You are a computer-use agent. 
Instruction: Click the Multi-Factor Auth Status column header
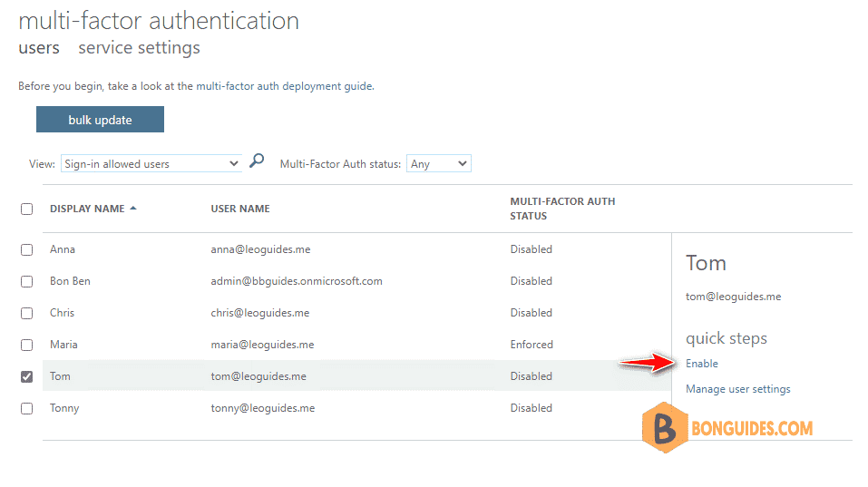point(562,209)
